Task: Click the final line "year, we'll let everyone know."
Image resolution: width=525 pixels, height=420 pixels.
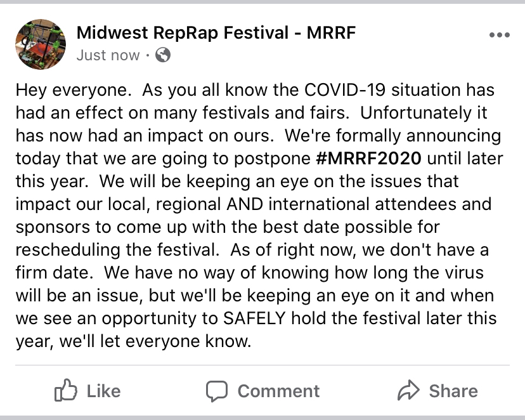Action: (x=134, y=341)
